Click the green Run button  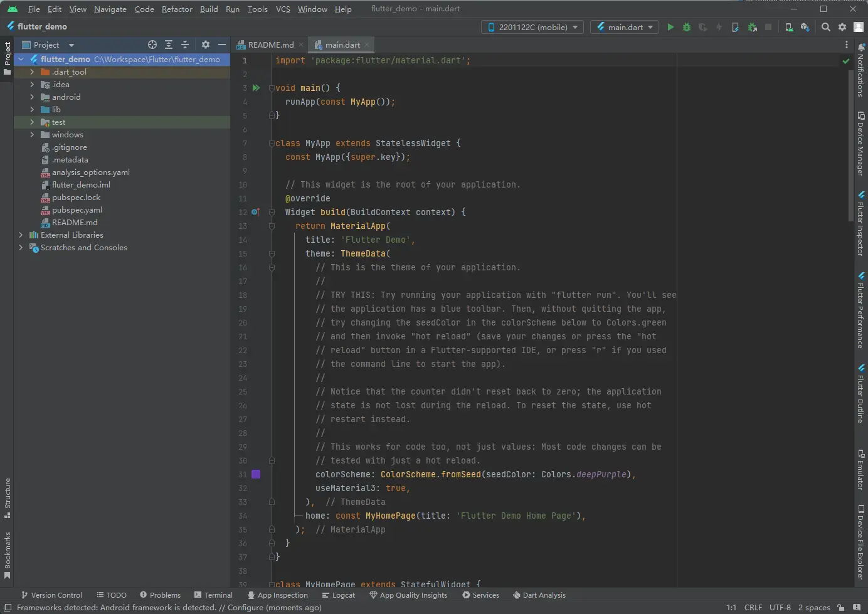click(670, 27)
